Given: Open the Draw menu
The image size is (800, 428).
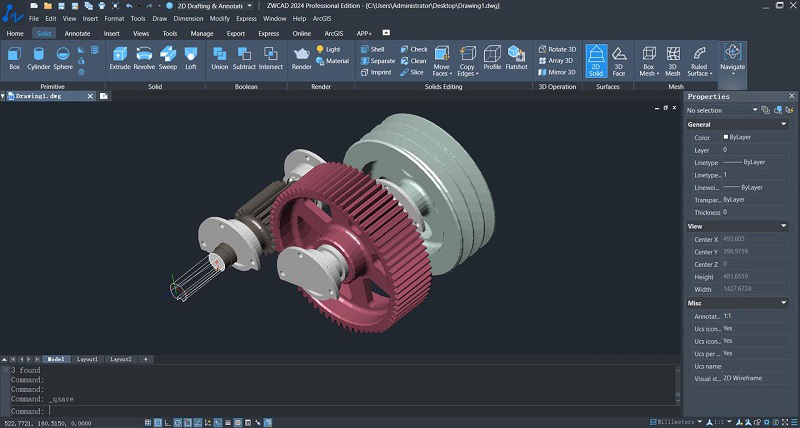Looking at the screenshot, I should point(160,18).
